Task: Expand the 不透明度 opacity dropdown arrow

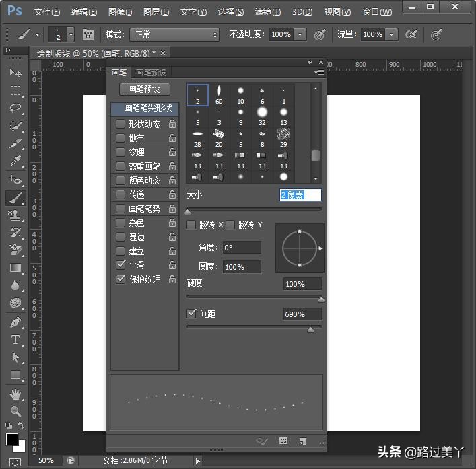Action: [x=300, y=34]
